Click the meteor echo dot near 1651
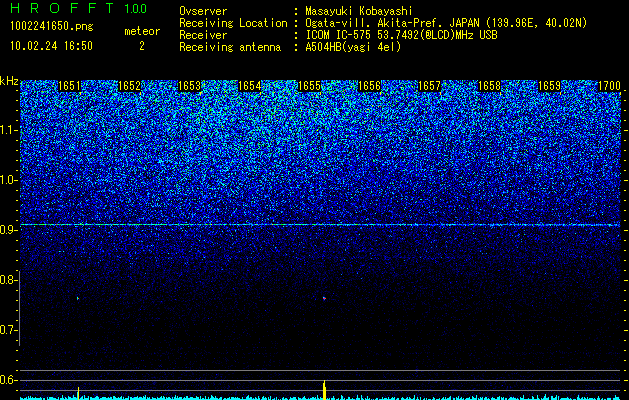Image resolution: width=629 pixels, height=400 pixels. click(x=78, y=298)
